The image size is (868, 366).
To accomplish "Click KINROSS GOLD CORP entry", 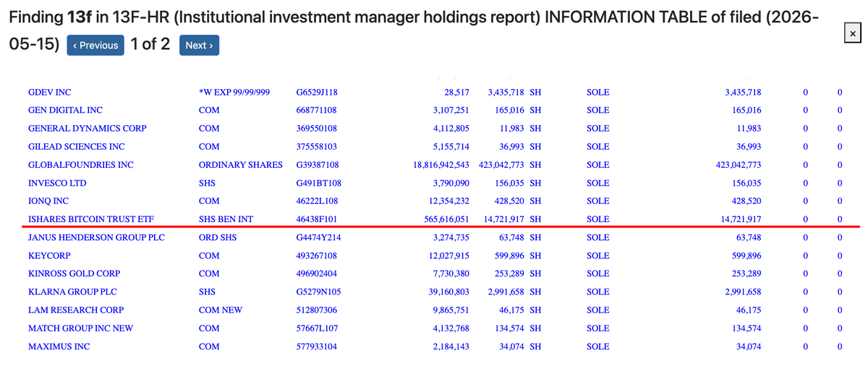I will (x=75, y=274).
